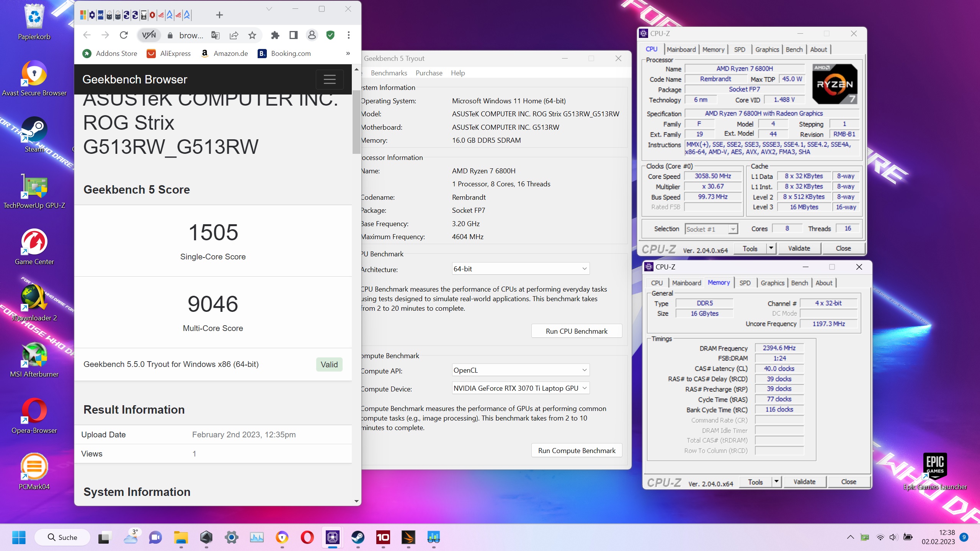The width and height of the screenshot is (980, 551).
Task: Switch to Bench tab in top CPU-Z
Action: (794, 49)
